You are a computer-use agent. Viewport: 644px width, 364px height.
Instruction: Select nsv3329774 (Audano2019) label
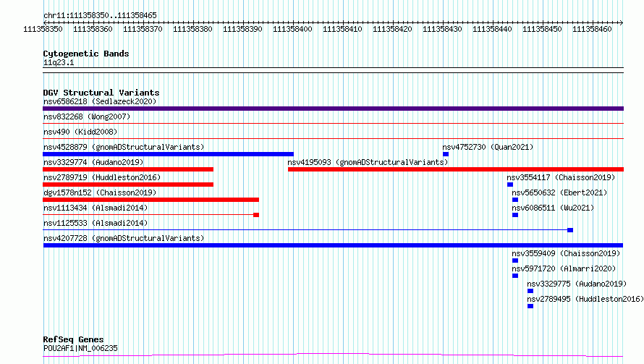[93, 162]
